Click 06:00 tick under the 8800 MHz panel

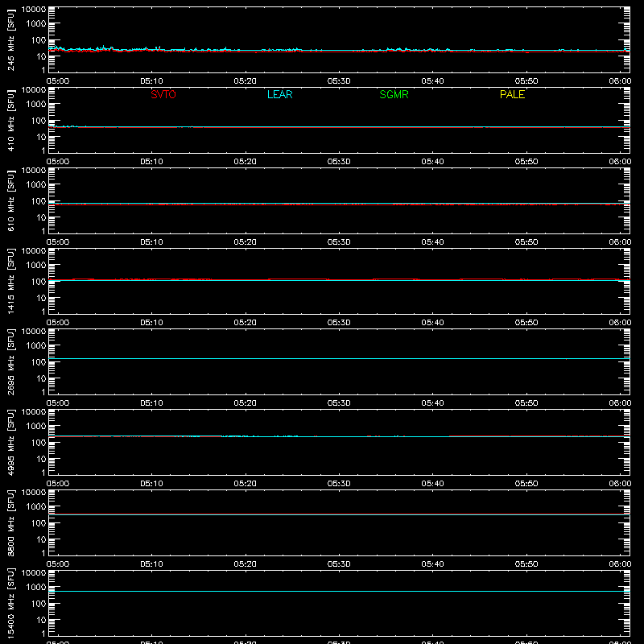click(x=620, y=564)
